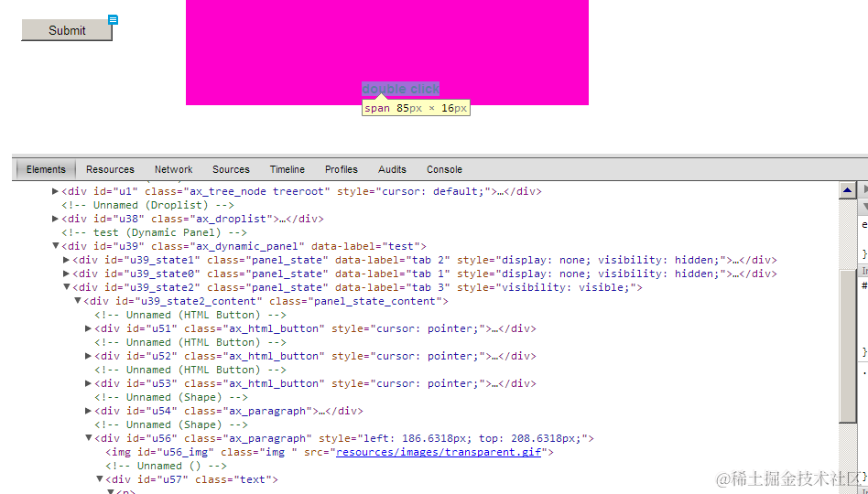The width and height of the screenshot is (868, 494).
Task: Collapse the div id="u56" ax_paragraph node
Action: (x=88, y=438)
